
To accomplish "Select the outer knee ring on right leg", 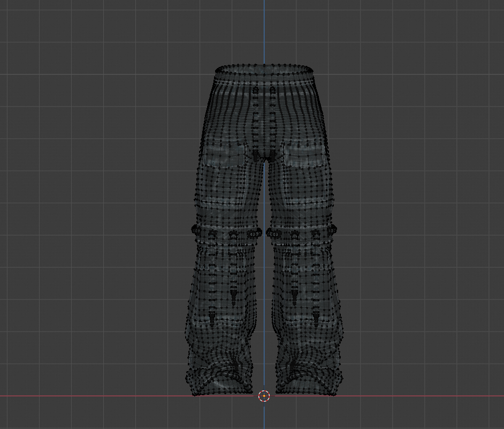I will [332, 230].
